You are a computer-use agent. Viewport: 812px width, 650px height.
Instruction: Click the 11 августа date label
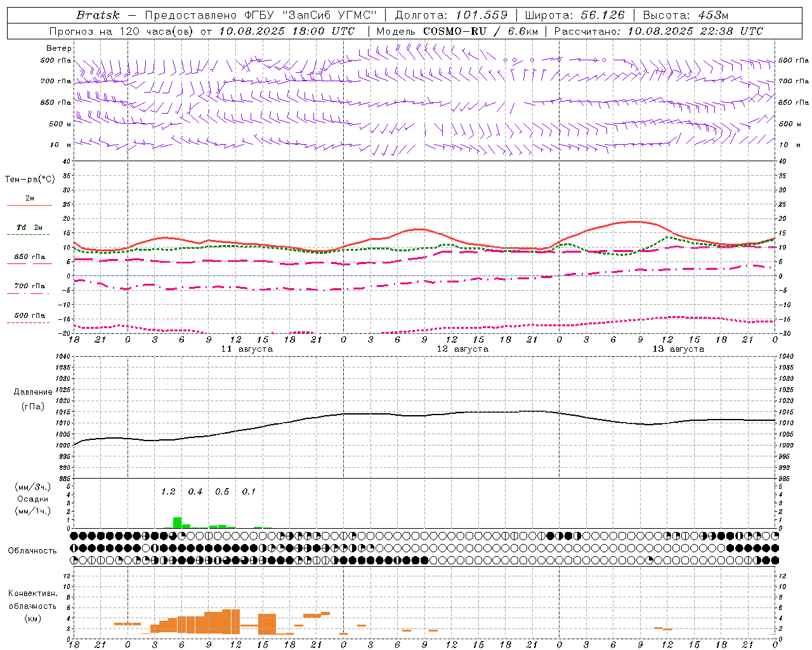click(x=247, y=349)
